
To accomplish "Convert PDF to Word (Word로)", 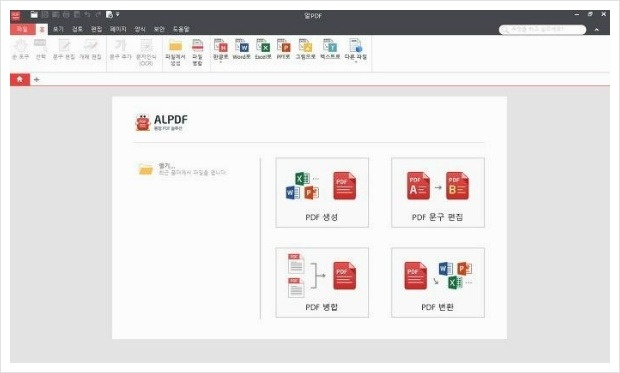I will tap(241, 49).
